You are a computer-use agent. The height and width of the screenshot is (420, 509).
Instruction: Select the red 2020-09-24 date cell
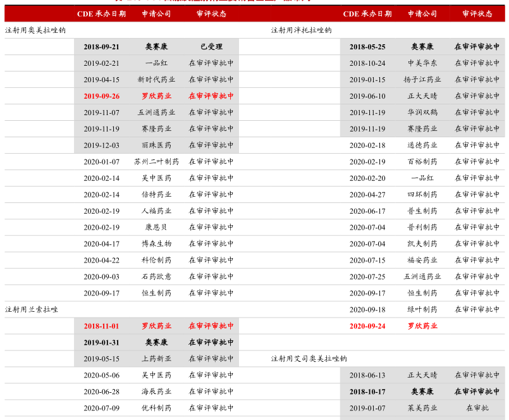[x=367, y=326]
